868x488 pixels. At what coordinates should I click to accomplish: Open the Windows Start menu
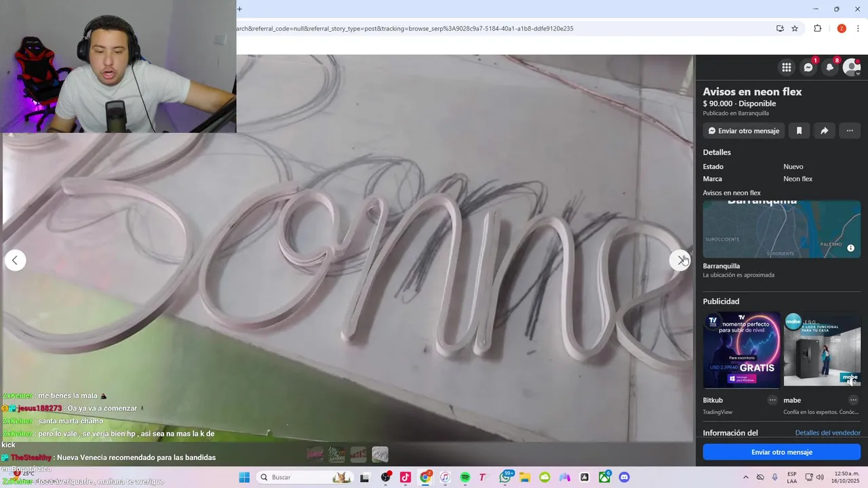pyautogui.click(x=244, y=477)
